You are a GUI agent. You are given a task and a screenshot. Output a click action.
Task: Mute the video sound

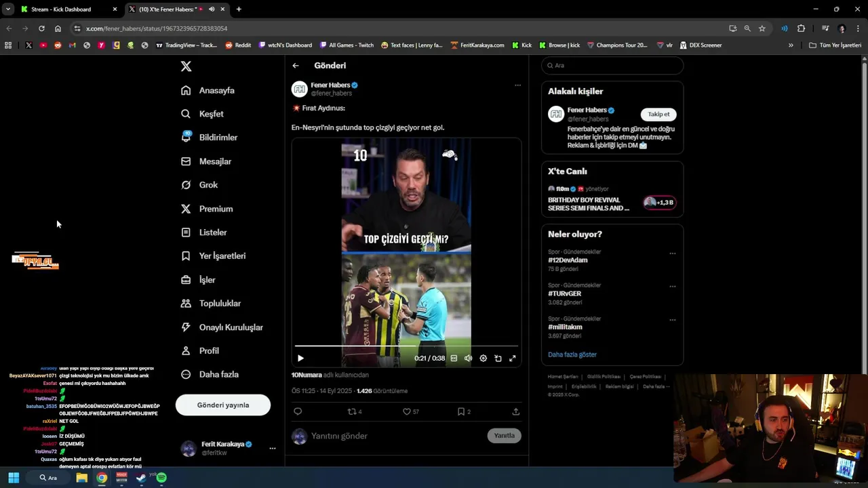coord(468,358)
